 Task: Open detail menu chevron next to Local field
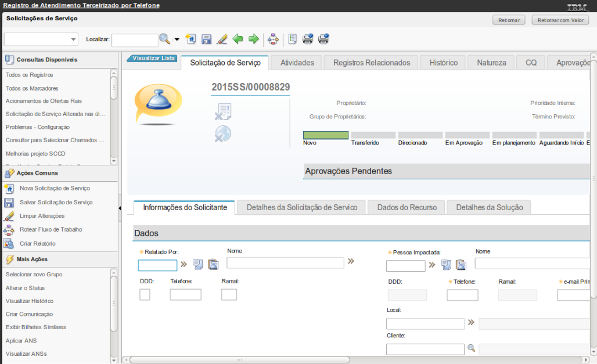pyautogui.click(x=471, y=323)
